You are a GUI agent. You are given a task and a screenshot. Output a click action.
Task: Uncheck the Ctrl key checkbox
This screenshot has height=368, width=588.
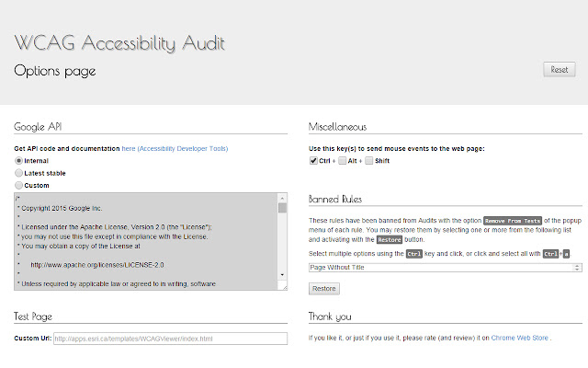(314, 161)
